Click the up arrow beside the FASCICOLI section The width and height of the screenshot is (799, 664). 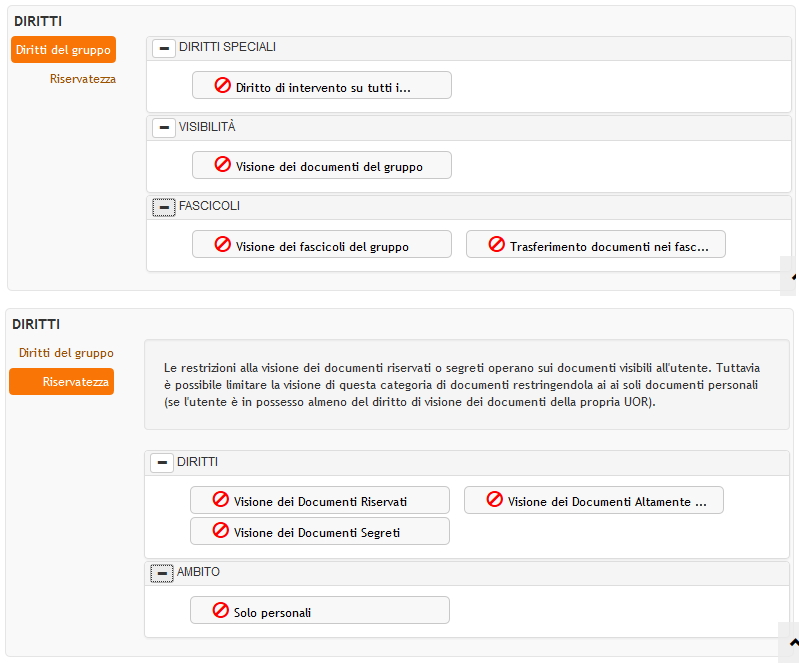791,276
